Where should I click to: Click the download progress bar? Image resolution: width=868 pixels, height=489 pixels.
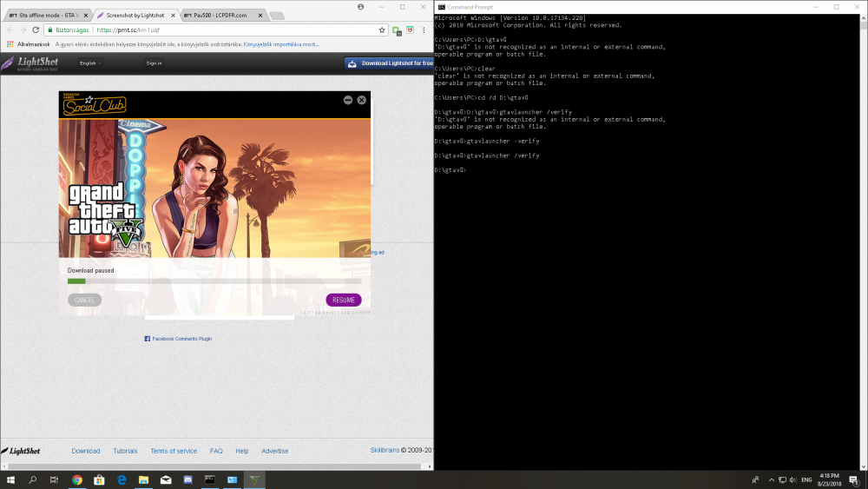214,281
